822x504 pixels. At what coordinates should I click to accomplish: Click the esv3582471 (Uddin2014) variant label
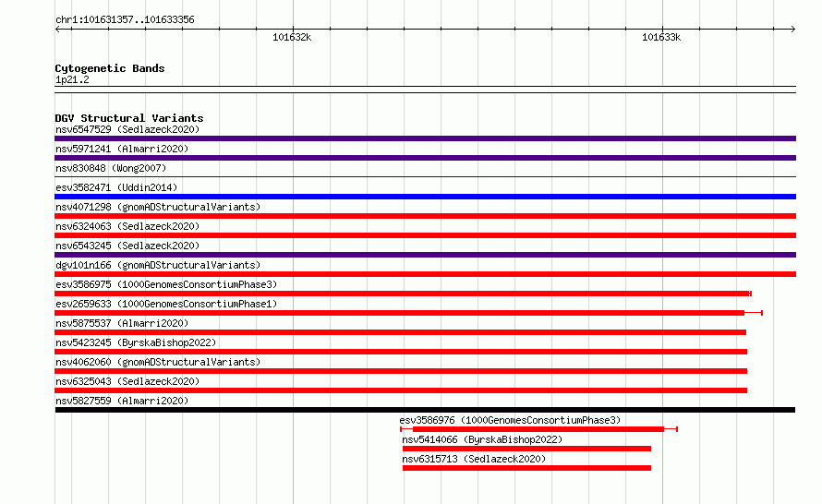coord(116,187)
